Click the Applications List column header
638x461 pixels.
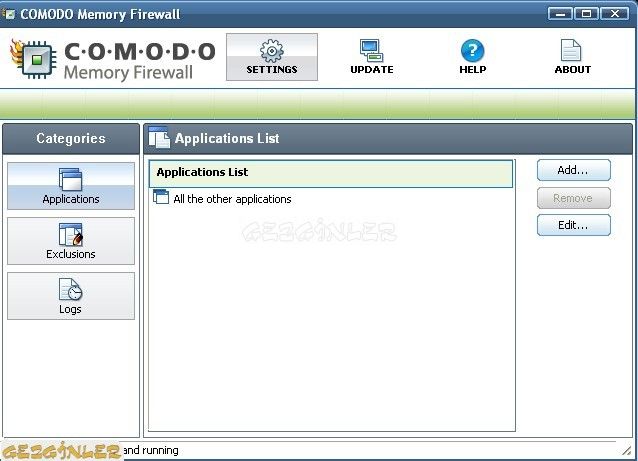click(x=331, y=174)
